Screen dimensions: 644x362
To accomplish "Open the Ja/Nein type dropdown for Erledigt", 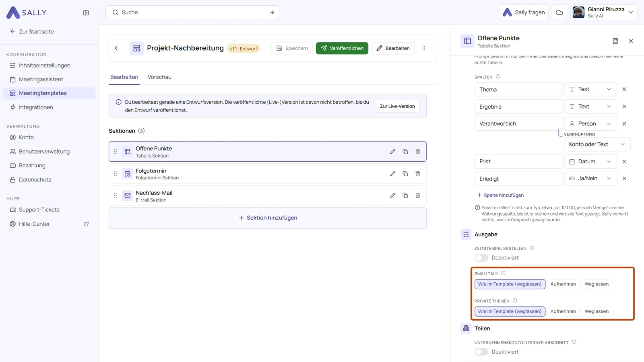I will [590, 179].
